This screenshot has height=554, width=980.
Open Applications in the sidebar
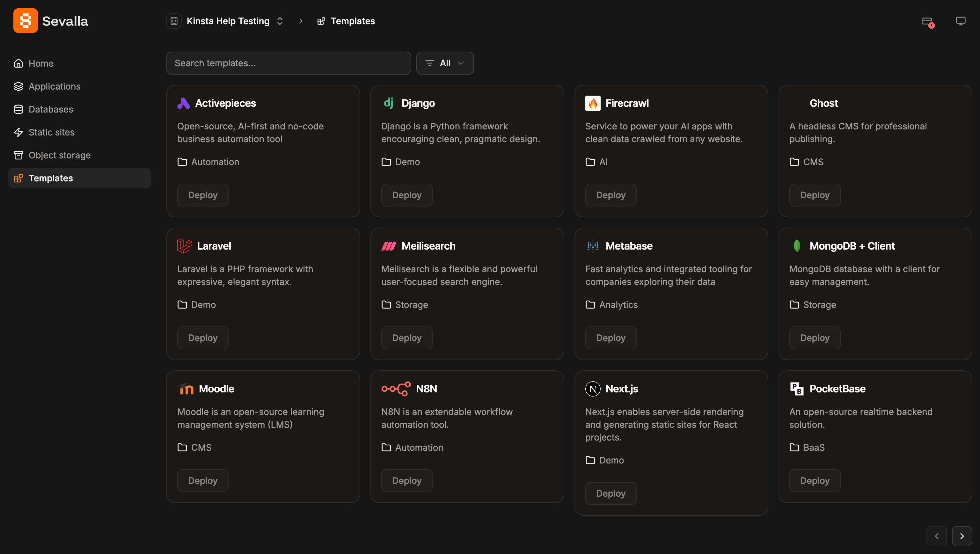coord(55,86)
